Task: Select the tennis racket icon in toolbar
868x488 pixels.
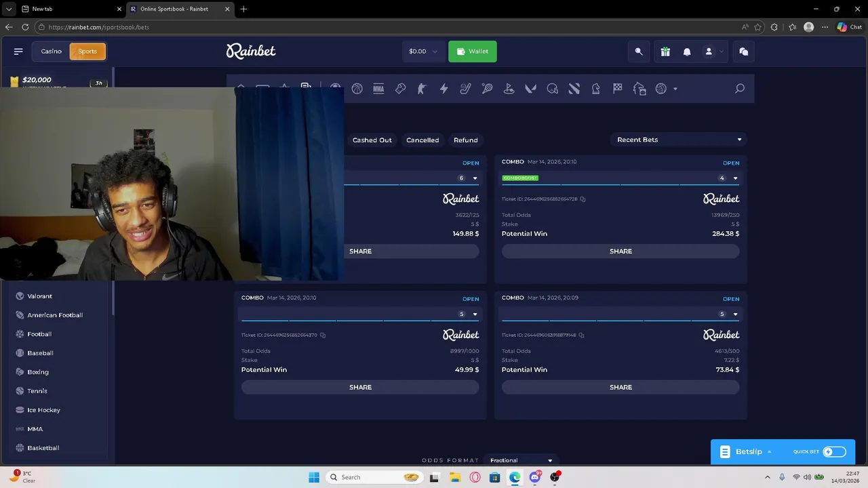Action: 487,89
